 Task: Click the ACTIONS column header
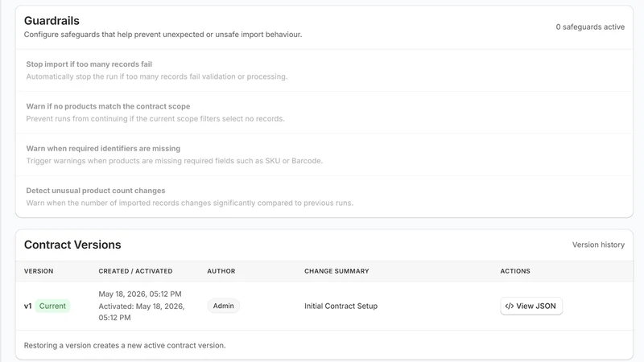click(515, 271)
